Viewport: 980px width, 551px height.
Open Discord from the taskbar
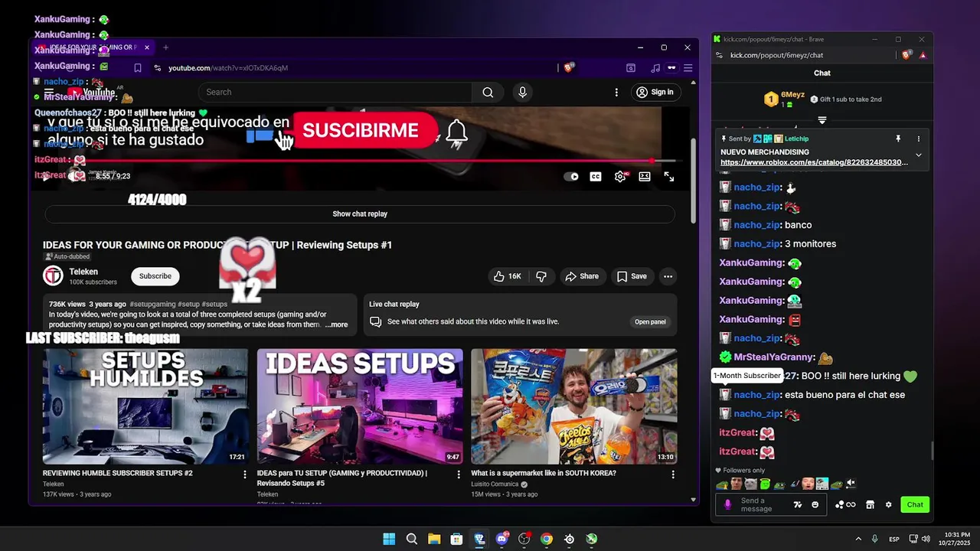point(501,539)
